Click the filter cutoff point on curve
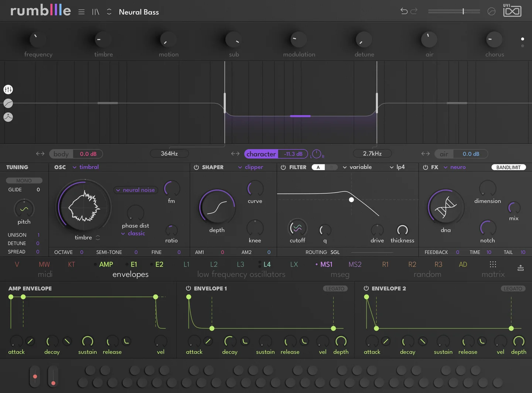Screen dimensions: 532x393 click(351, 200)
